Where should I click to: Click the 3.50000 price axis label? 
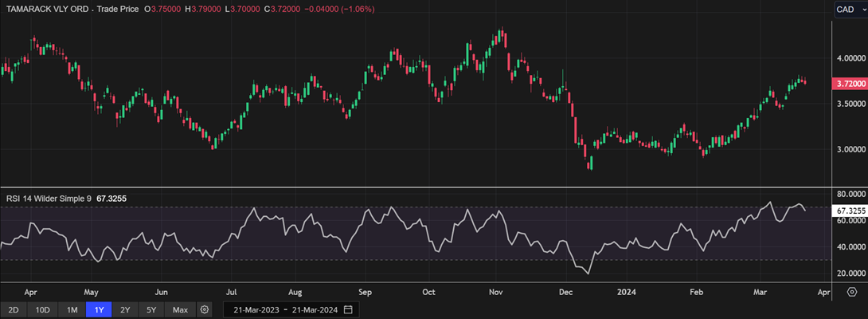click(x=850, y=104)
